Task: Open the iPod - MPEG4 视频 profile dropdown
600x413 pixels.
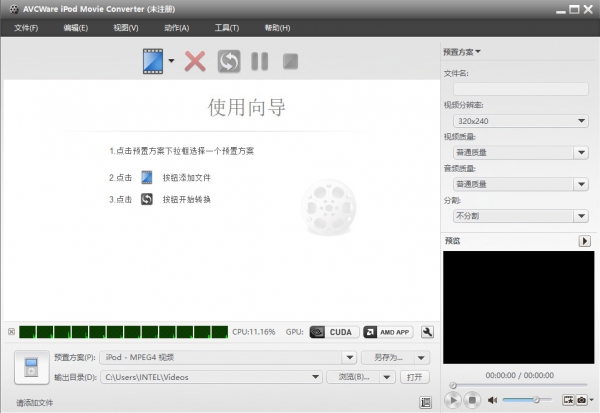Action: pos(228,357)
